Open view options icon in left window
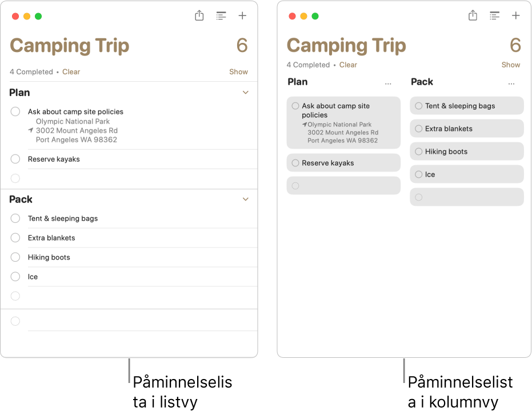The image size is (532, 415). pyautogui.click(x=221, y=15)
